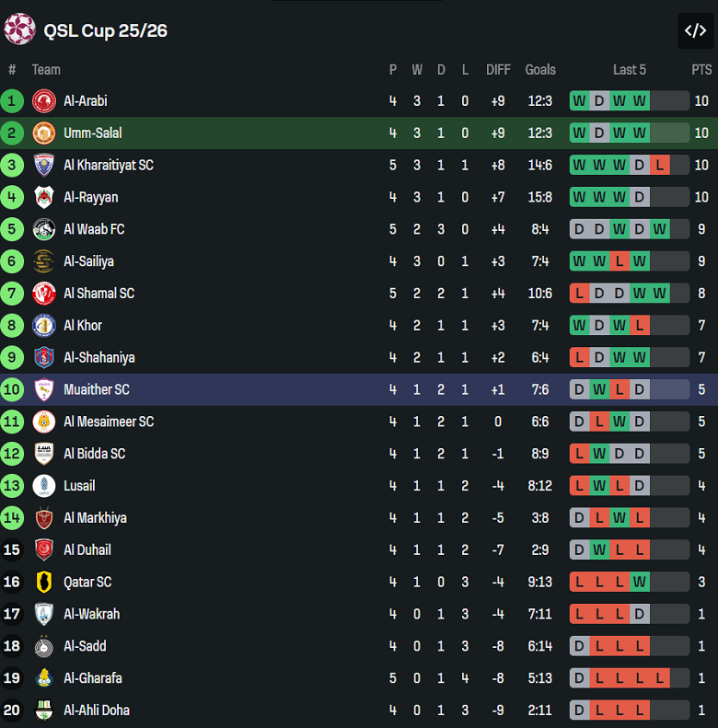
Task: Click the Qatar SC yellow crest
Action: pos(43,582)
